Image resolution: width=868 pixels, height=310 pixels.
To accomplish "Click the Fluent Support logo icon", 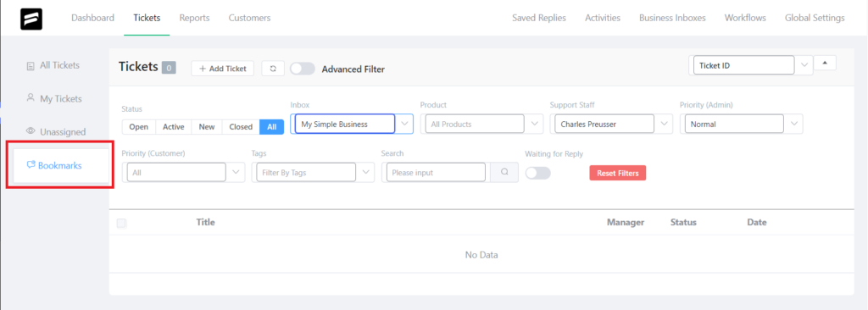I will (x=31, y=19).
